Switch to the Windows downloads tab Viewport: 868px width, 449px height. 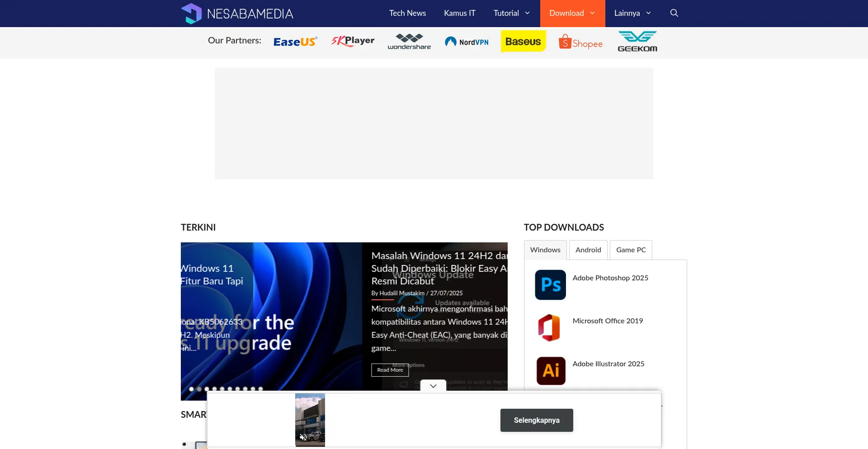(x=545, y=250)
